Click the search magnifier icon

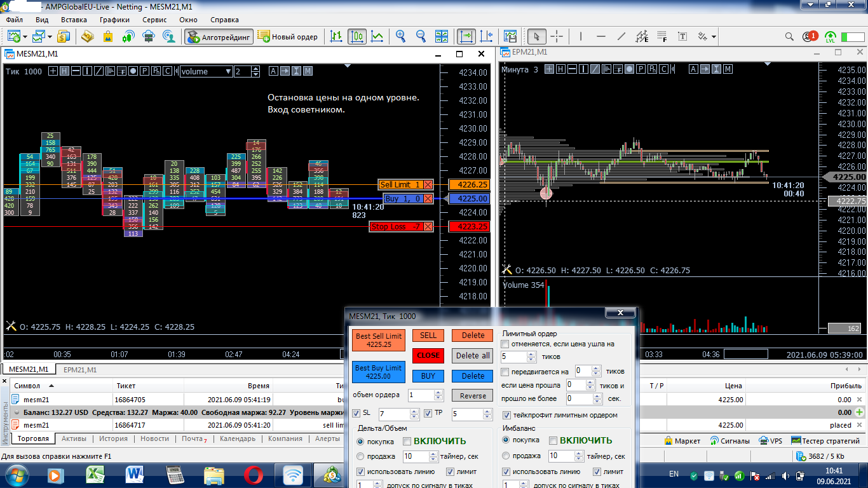[x=789, y=37]
